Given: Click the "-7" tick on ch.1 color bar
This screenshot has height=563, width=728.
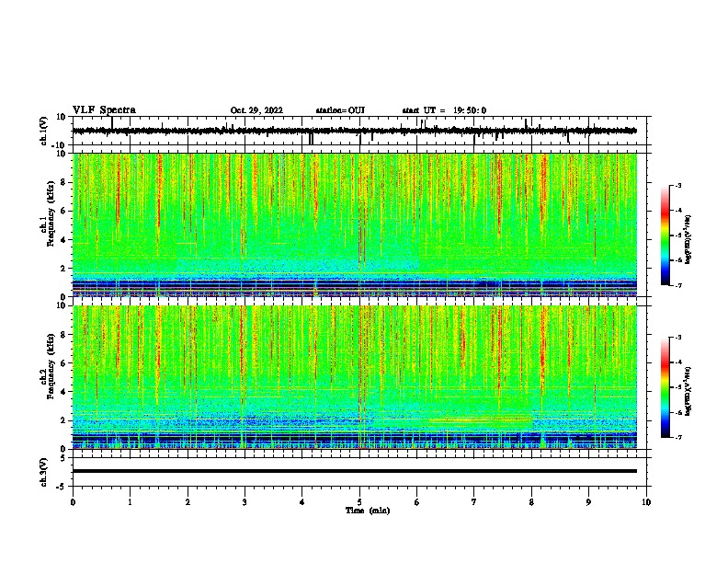Looking at the screenshot, I should [x=677, y=285].
